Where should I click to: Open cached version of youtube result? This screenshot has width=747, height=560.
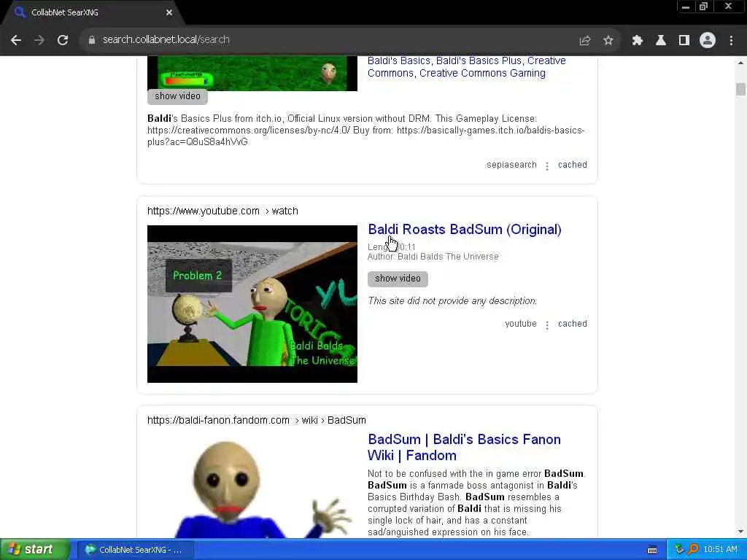coord(572,324)
